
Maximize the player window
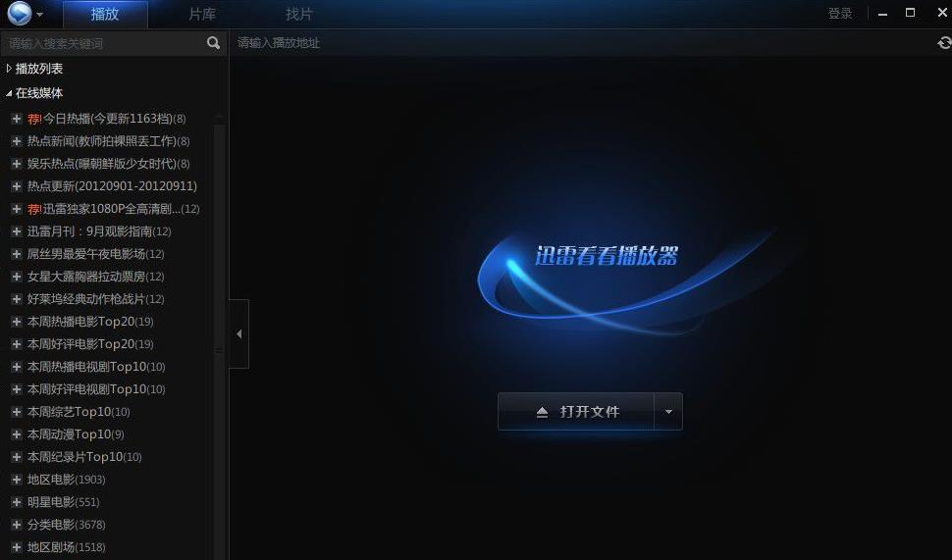tap(910, 13)
